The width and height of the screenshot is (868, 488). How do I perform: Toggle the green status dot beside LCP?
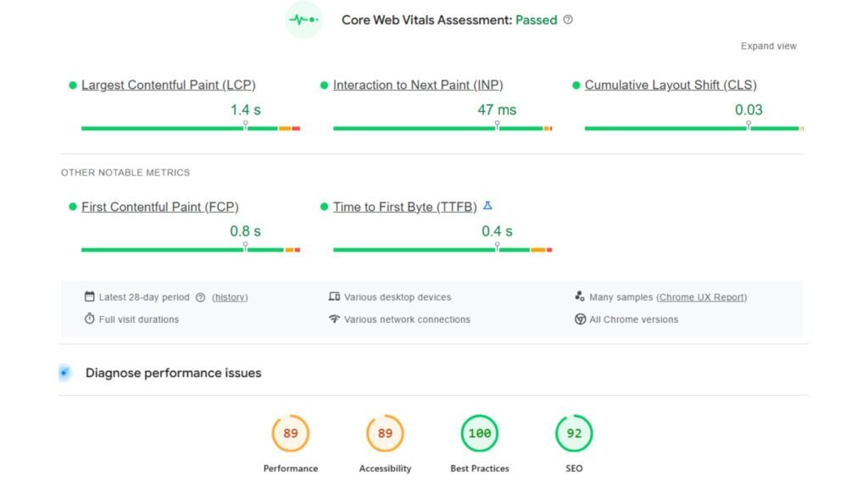click(x=72, y=85)
